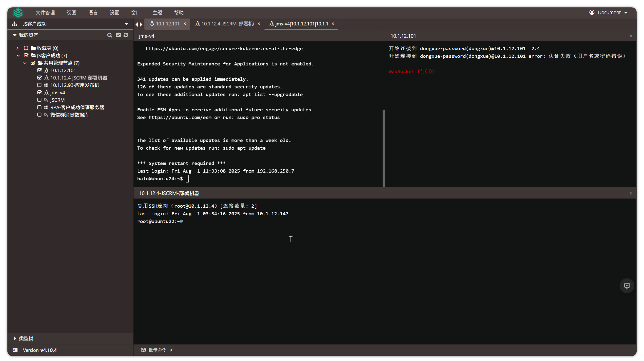Search assets with the magnifier icon
The width and height of the screenshot is (644, 361).
(x=110, y=35)
